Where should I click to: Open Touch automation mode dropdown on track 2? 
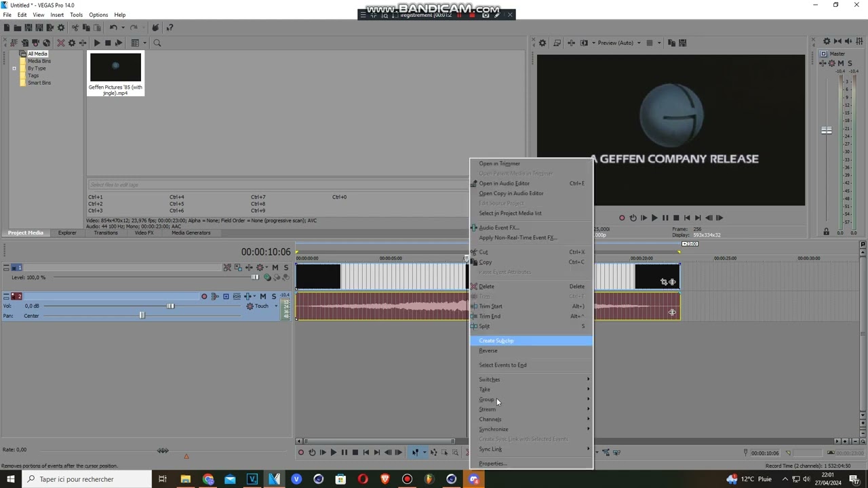point(276,306)
